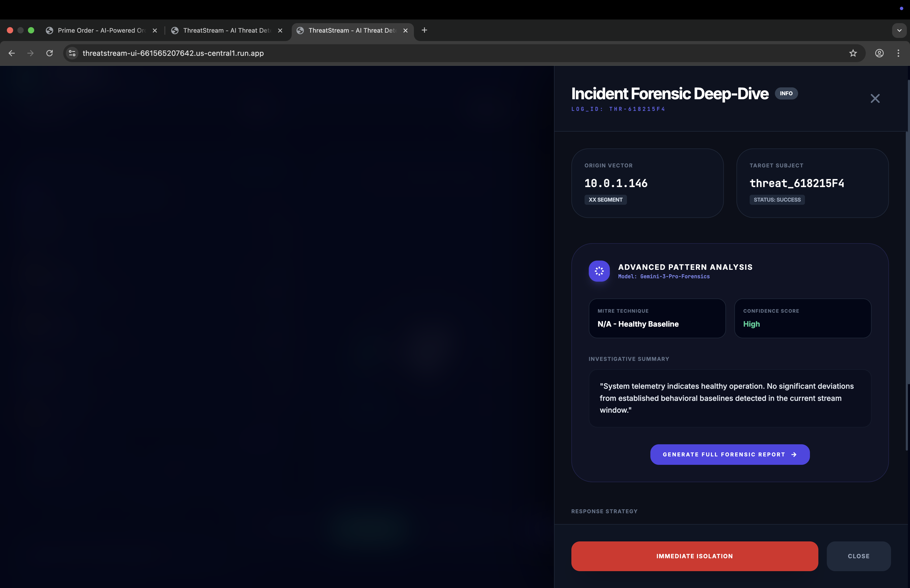The width and height of the screenshot is (910, 588).
Task: Expand the tab search dropdown
Action: coord(899,31)
